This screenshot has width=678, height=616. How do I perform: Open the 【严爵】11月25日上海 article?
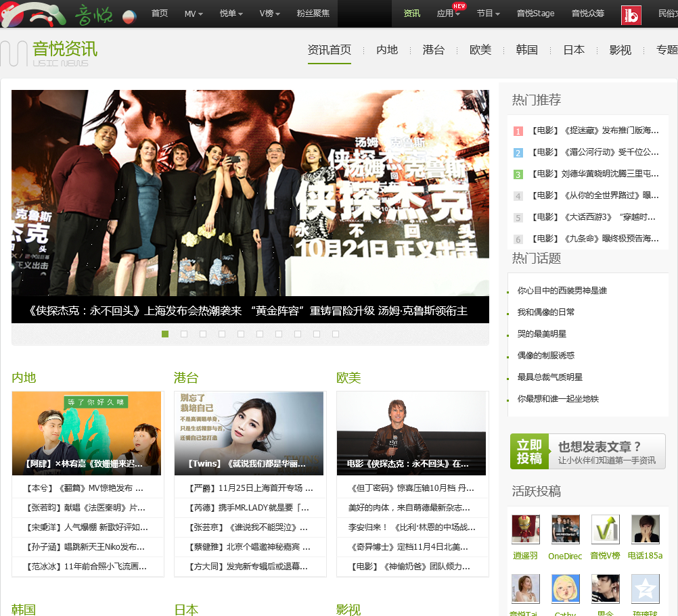251,488
